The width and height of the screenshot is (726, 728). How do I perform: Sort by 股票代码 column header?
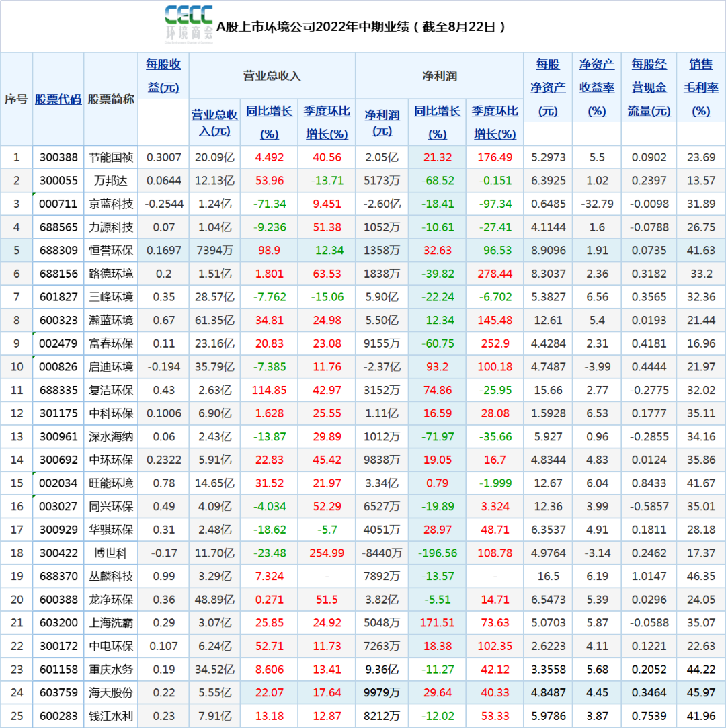58,99
